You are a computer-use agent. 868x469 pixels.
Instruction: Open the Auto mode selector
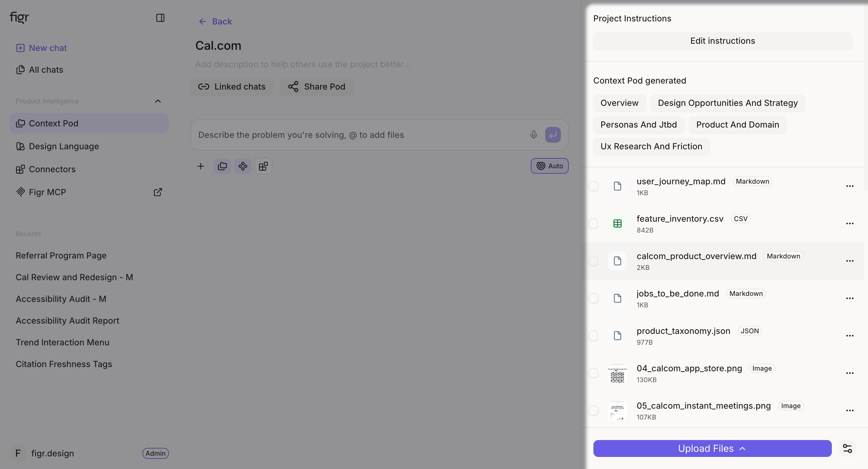[549, 166]
